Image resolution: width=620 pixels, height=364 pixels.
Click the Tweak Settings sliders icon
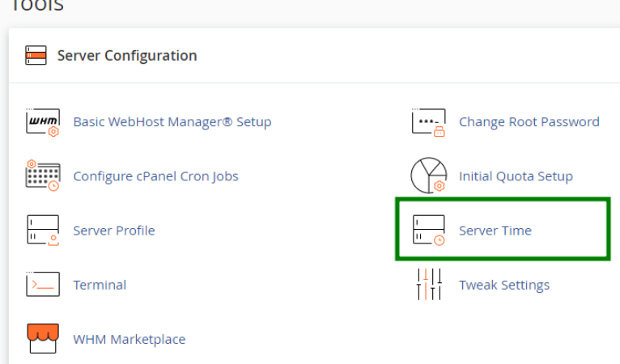click(x=429, y=284)
